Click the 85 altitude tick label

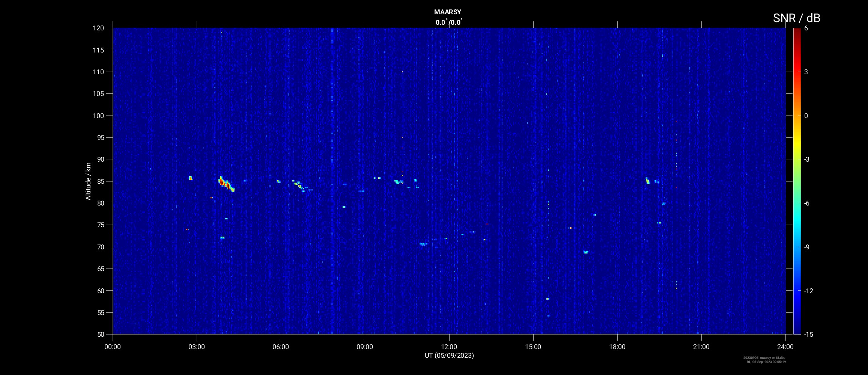pyautogui.click(x=100, y=181)
